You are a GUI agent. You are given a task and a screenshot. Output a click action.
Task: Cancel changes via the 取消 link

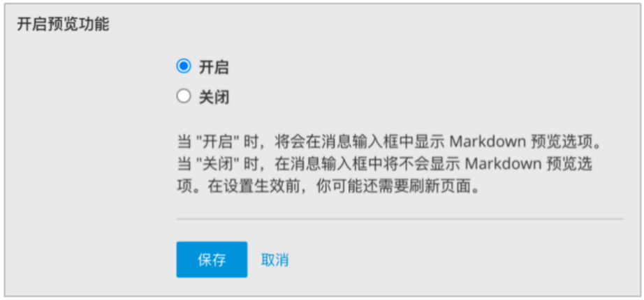click(275, 260)
